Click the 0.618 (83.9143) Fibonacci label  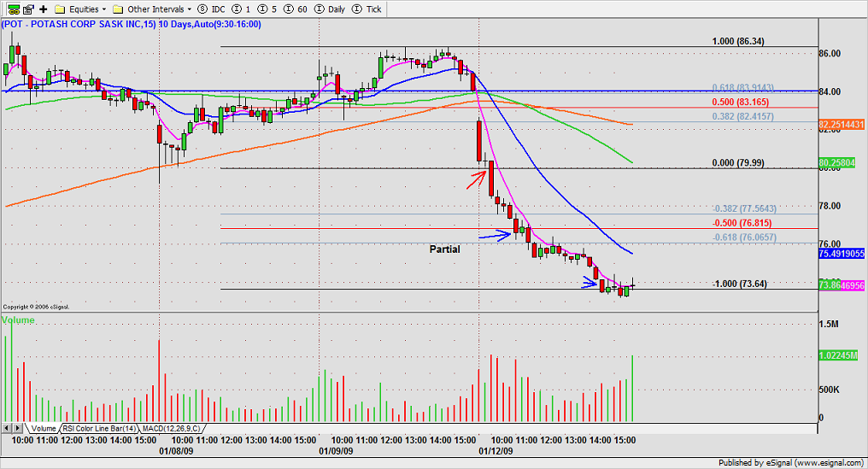tap(743, 87)
